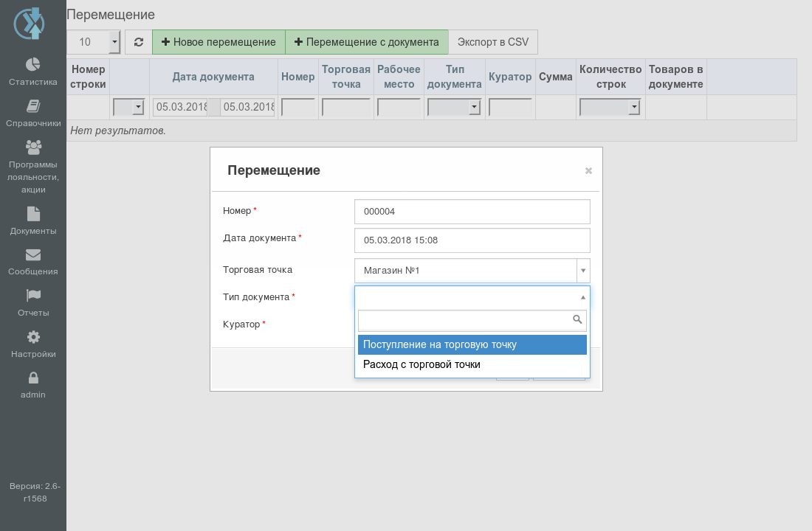Click the Куратор column filter input
The width and height of the screenshot is (812, 531).
point(510,107)
